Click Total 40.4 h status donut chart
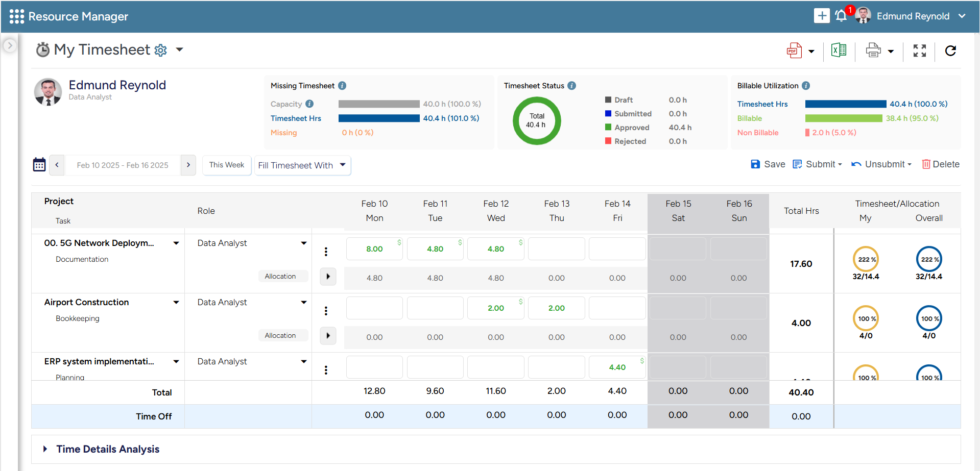 537,120
